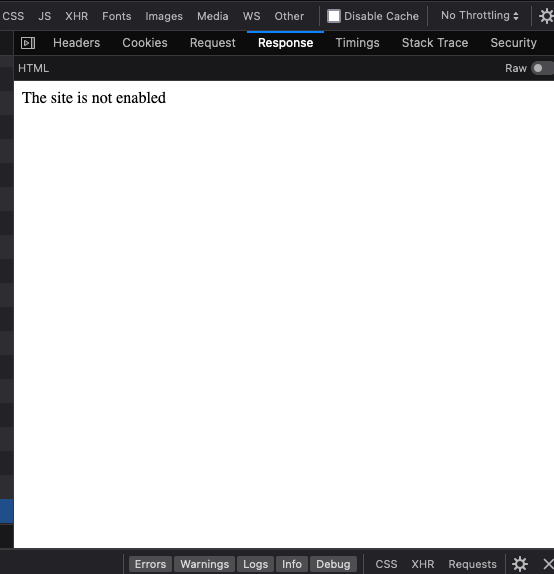Toggle Logs console filter
The image size is (554, 574).
coord(255,564)
